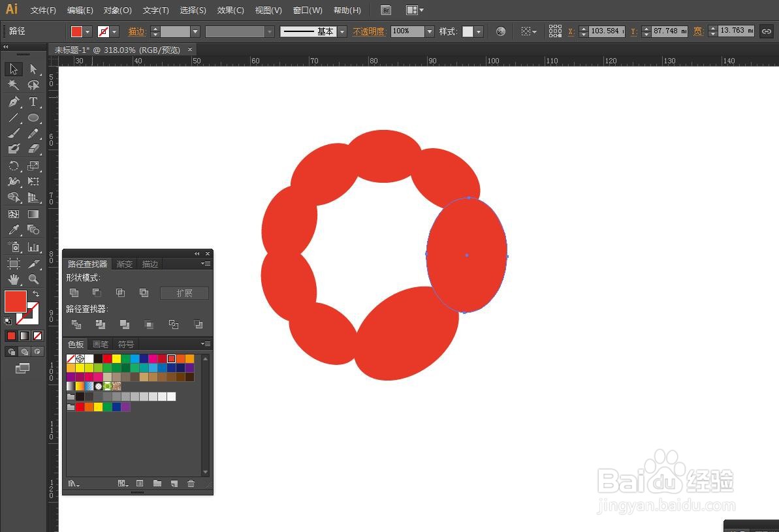779x532 pixels.
Task: Reset to default fill and stroke
Action: 7,321
